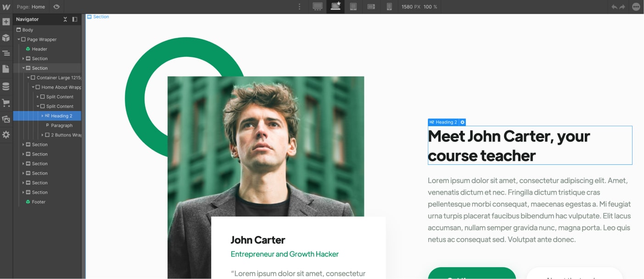
Task: Switch to the mobile portrait breakpoint
Action: coord(388,7)
